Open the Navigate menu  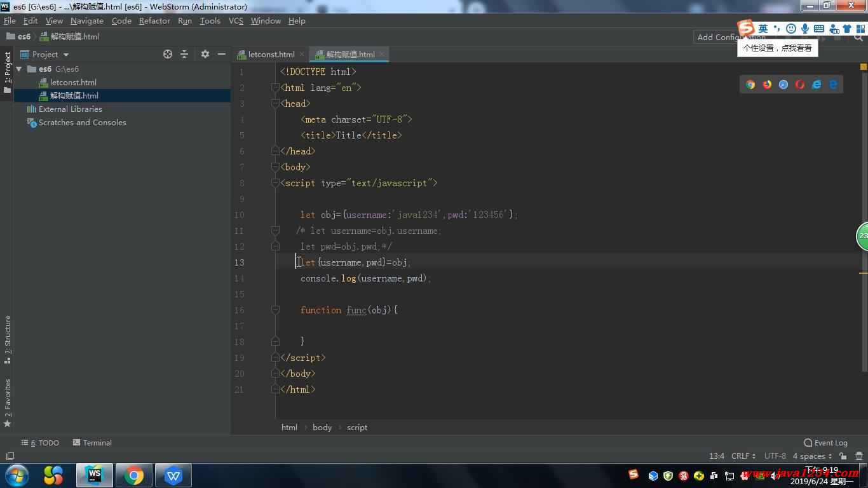click(x=87, y=20)
